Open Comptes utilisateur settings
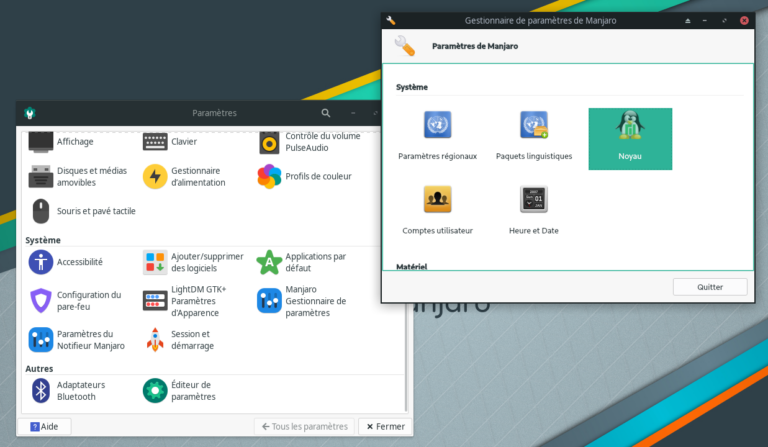The height and width of the screenshot is (447, 768). tap(437, 208)
